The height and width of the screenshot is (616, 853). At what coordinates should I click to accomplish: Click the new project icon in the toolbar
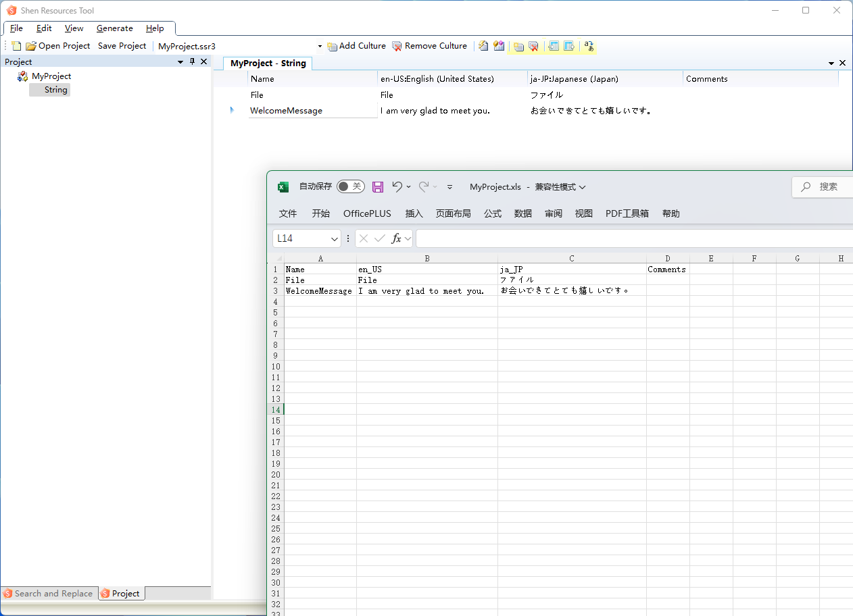click(x=17, y=46)
